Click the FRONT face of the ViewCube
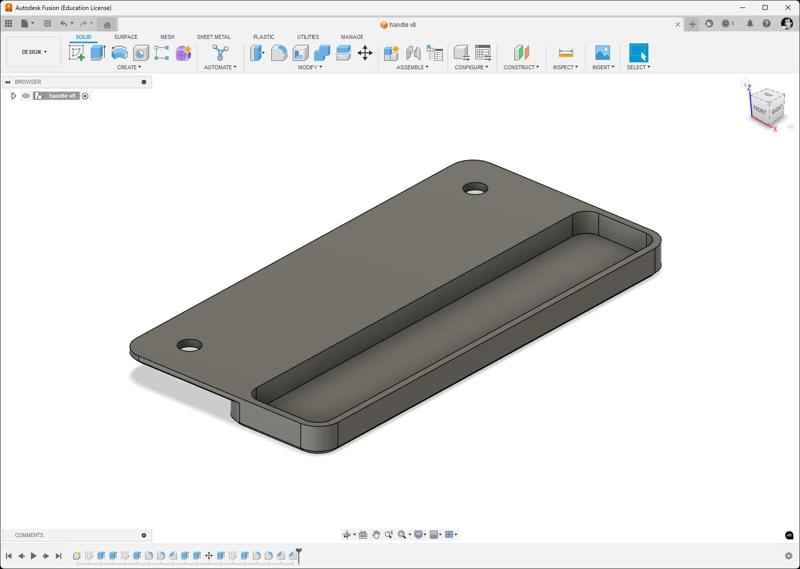Viewport: 800px width, 569px height. click(760, 110)
